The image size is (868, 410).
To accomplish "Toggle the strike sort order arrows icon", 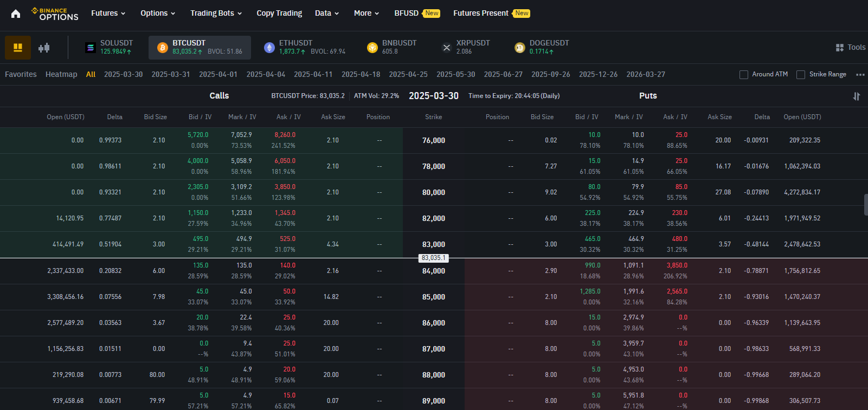I will pos(857,96).
